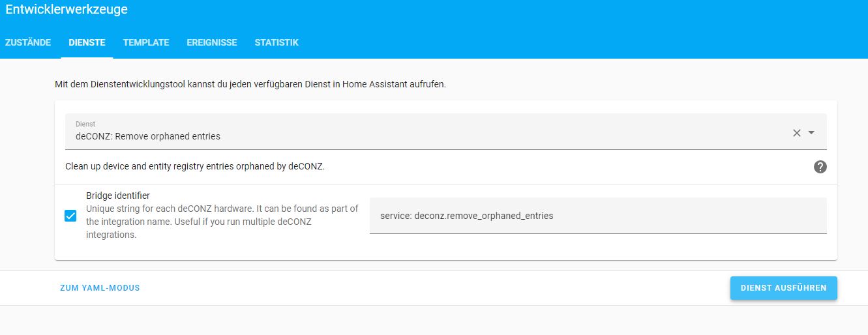Click the 'Clean up device and entity' description
The height and width of the screenshot is (335, 868).
pos(195,166)
